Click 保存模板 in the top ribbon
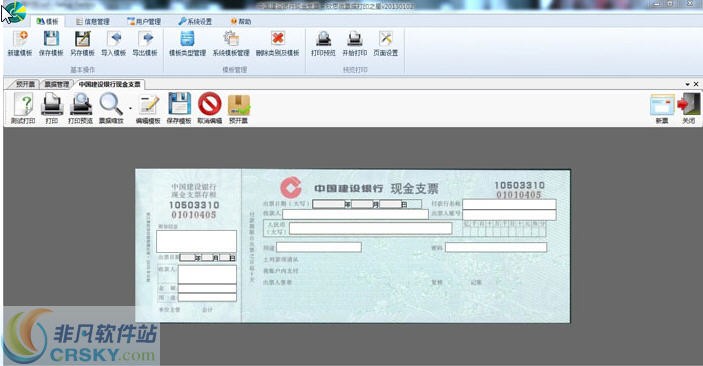703x366 pixels. (51, 44)
